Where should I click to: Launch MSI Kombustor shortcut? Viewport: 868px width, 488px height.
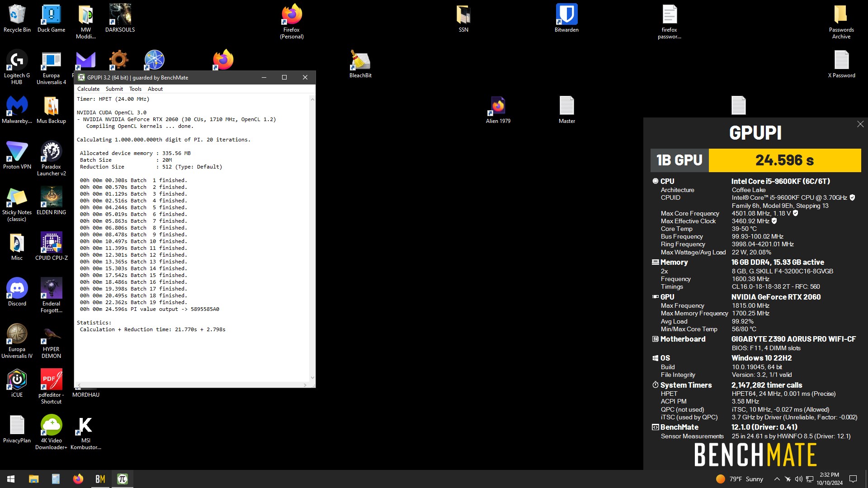coord(85,432)
